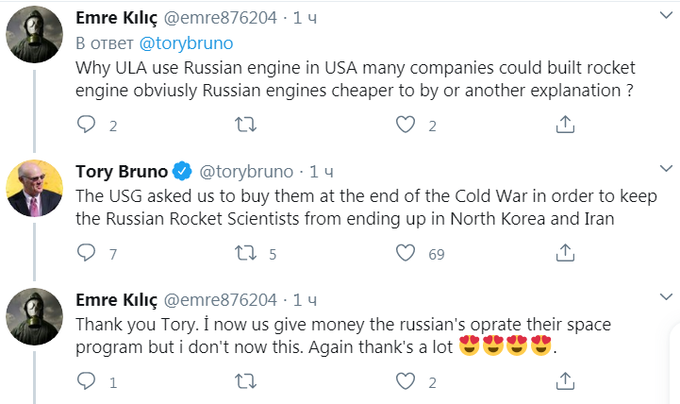Open options caret on thank you tweet
The image size is (680, 404).
pyautogui.click(x=663, y=299)
